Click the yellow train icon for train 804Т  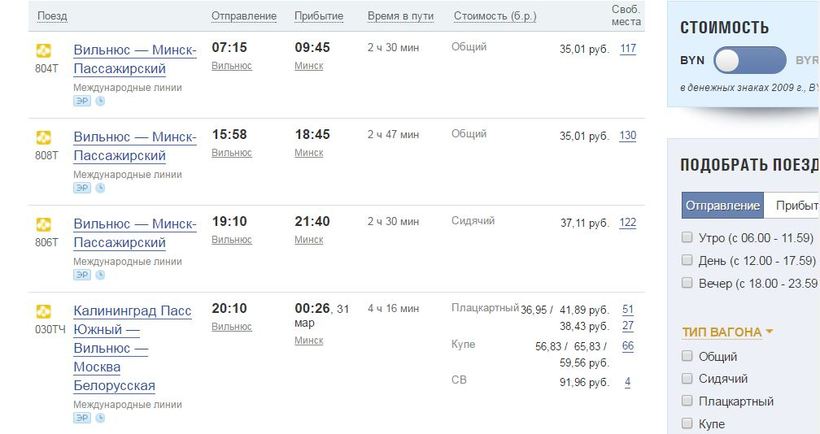click(x=43, y=51)
